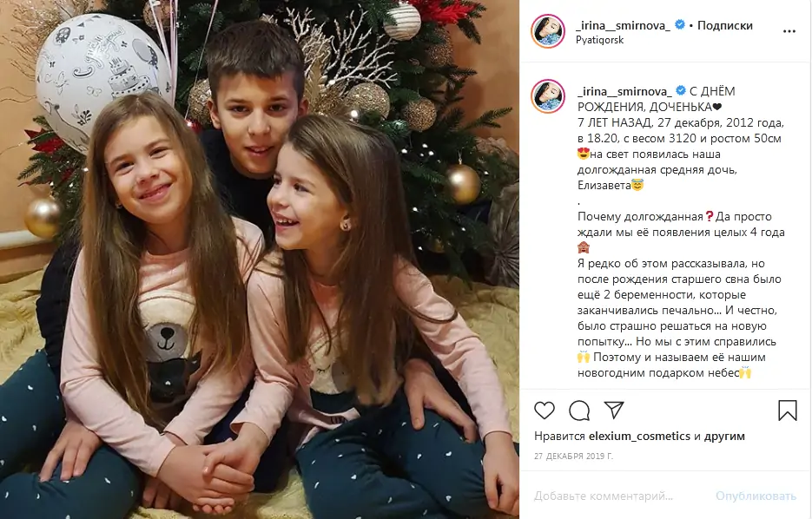Open comments via the speech bubble icon
Viewport: 812px width, 519px height.
pyautogui.click(x=579, y=411)
